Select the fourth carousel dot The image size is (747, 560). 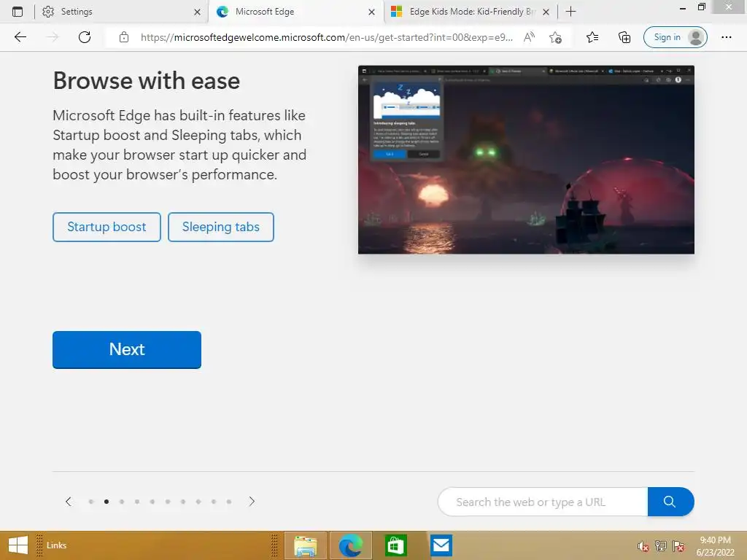137,502
